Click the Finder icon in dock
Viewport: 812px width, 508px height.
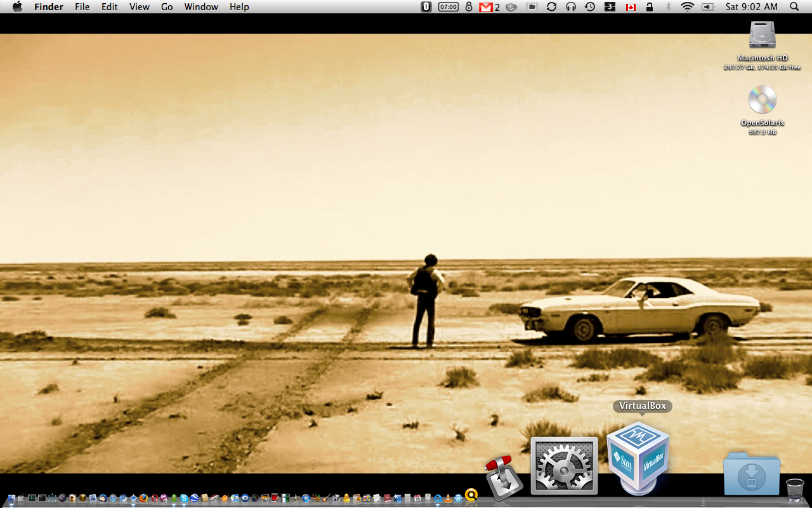click(11, 498)
